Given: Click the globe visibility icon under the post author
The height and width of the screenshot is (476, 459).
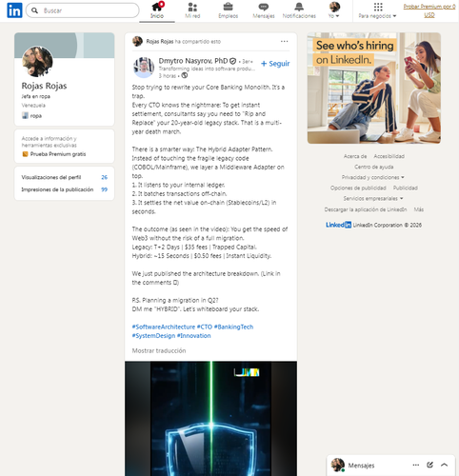Looking at the screenshot, I should 184,75.
